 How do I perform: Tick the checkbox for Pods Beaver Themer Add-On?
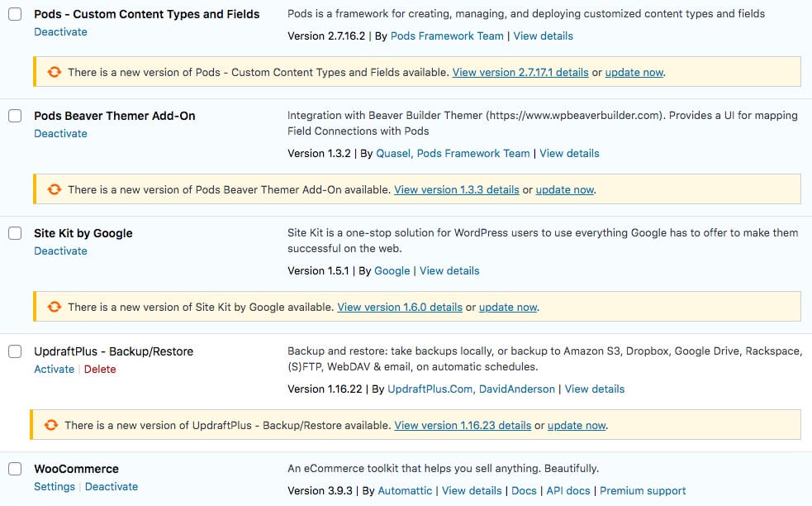point(15,116)
